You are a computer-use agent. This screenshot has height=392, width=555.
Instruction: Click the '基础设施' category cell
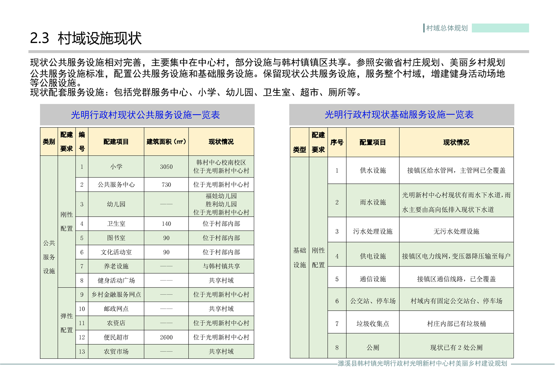coord(300,257)
